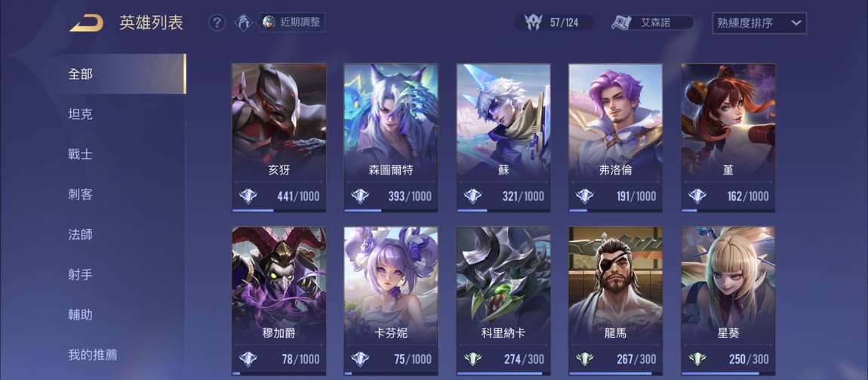Open the 熟練度排序 sort dropdown
This screenshot has height=380, width=868.
pos(759,23)
